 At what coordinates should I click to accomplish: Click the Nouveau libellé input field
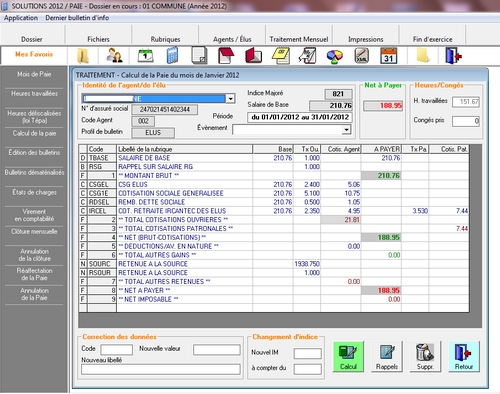161,369
